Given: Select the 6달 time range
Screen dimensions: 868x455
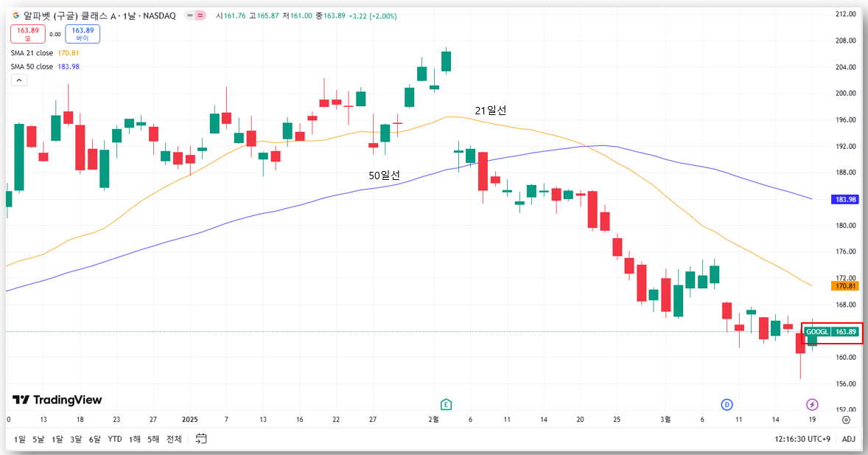Looking at the screenshot, I should pos(94,439).
